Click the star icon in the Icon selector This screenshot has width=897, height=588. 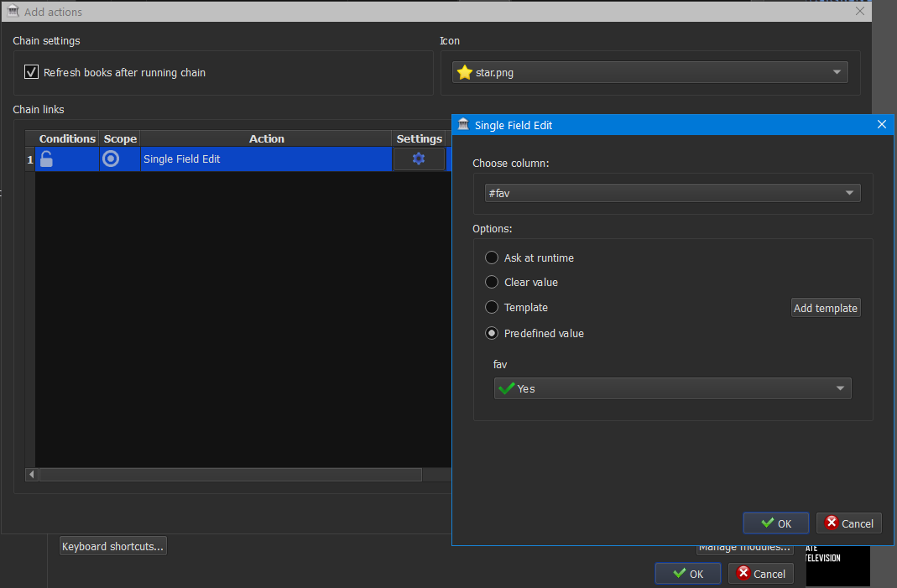[464, 73]
